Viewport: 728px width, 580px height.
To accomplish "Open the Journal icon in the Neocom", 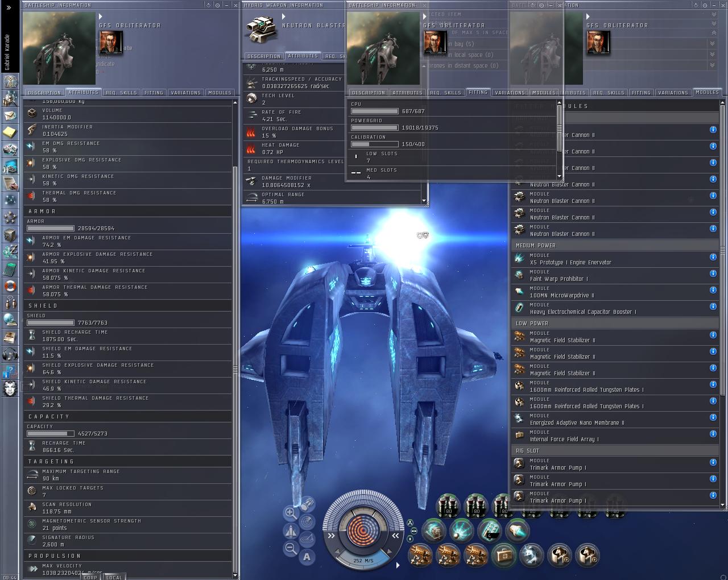I will 10,337.
